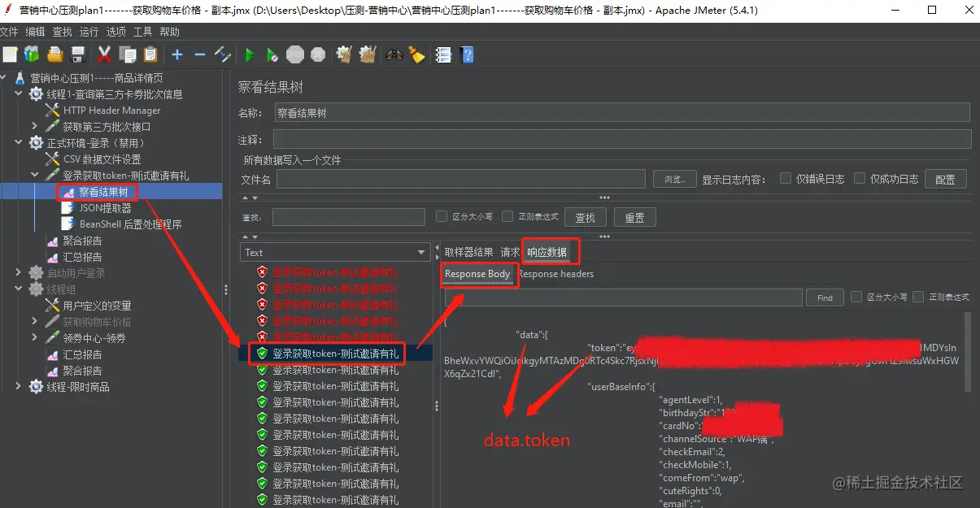
Task: Open the Text format dropdown
Action: (335, 252)
